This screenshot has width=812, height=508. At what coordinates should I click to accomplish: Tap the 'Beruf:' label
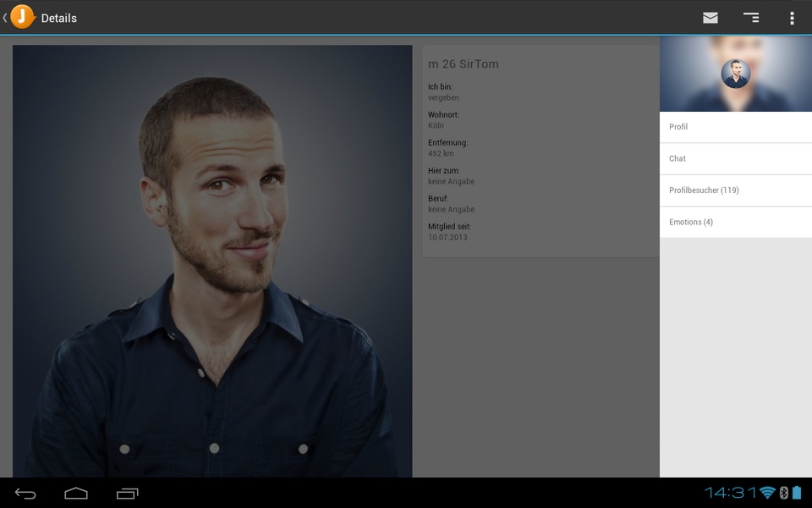(x=438, y=198)
